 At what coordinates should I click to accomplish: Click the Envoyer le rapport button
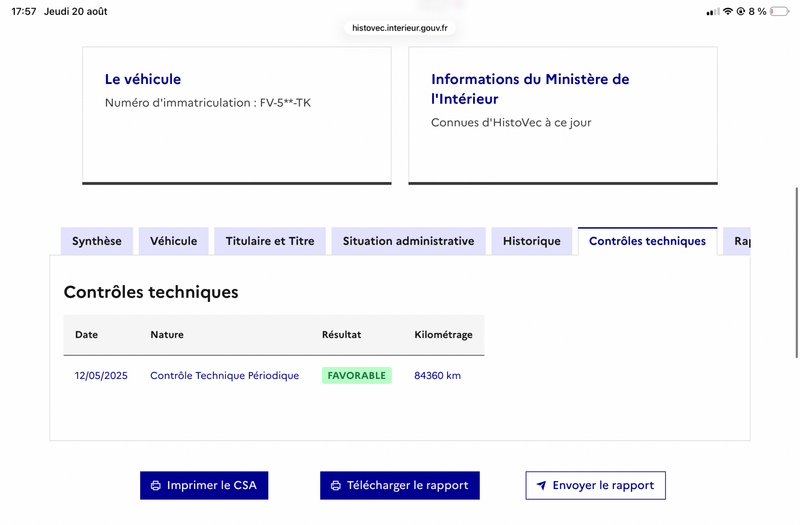595,486
